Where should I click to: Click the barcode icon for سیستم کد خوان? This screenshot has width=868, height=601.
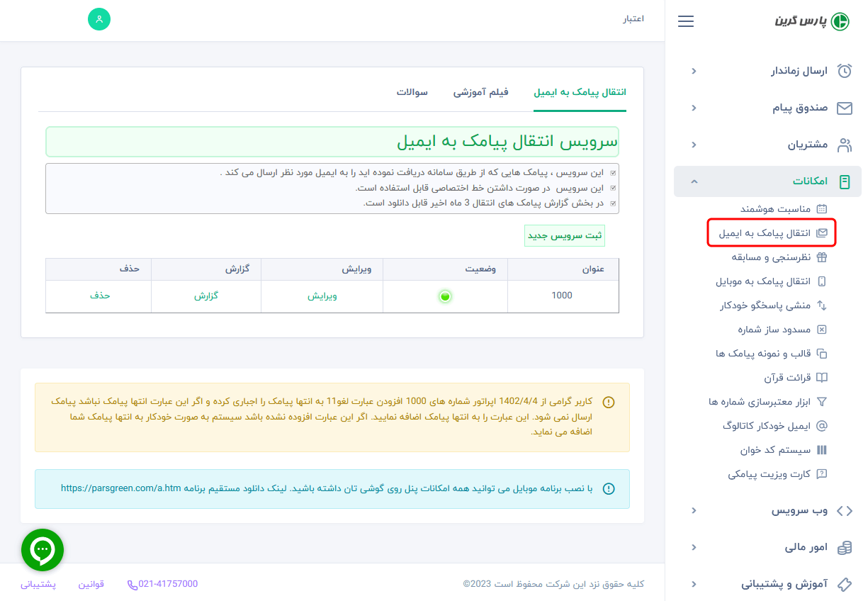821,449
